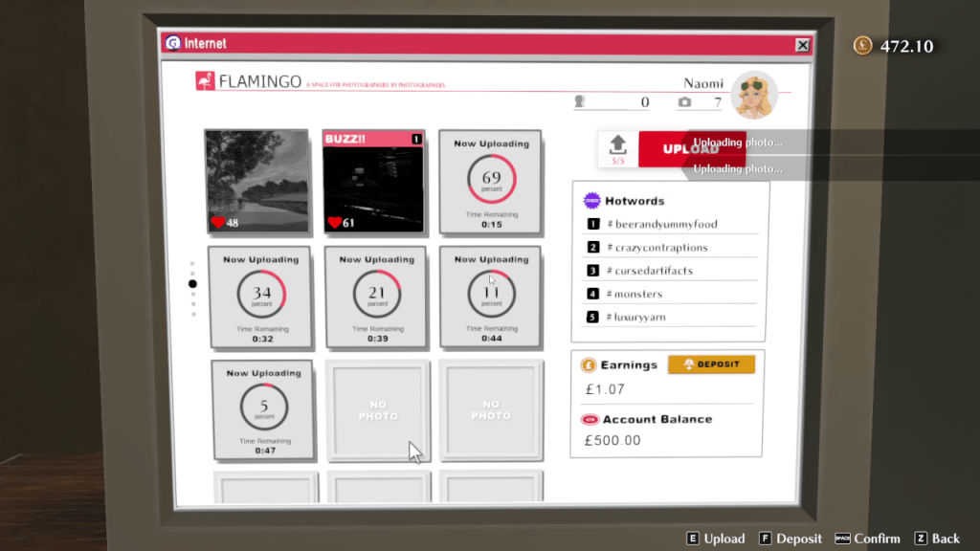Click the Account Balance ATM icon
The height and width of the screenshot is (551, 980).
[590, 419]
